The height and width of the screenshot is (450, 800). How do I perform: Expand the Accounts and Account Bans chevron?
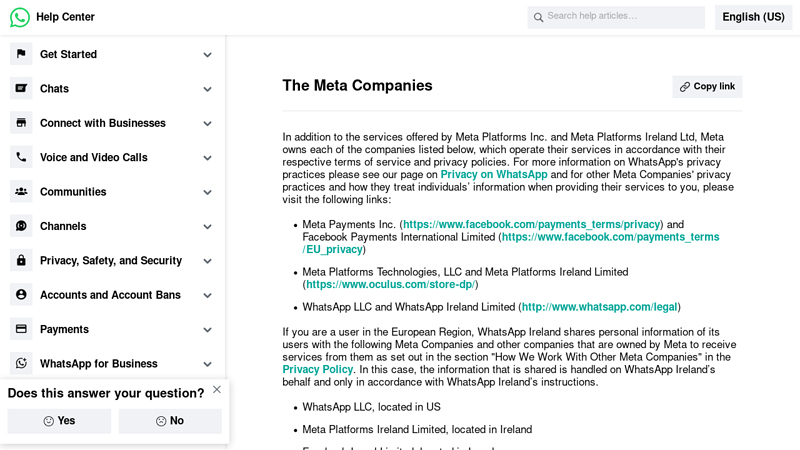click(207, 295)
